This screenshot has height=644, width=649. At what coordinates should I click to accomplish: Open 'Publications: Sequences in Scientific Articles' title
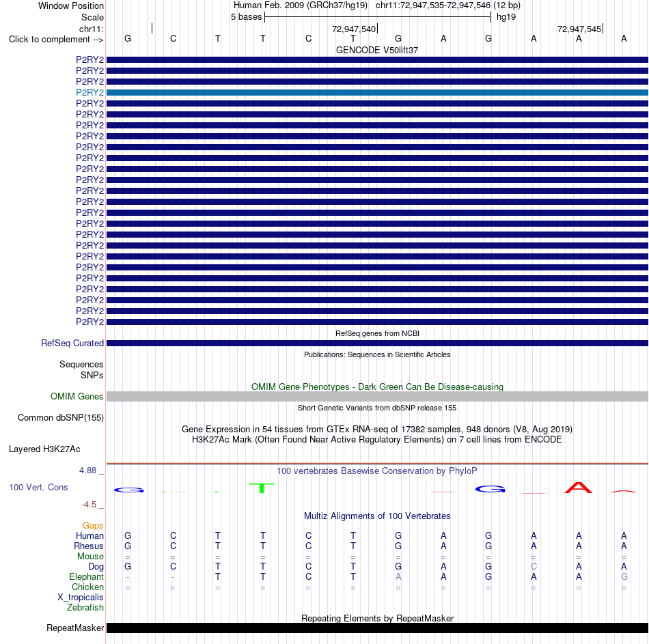coord(377,354)
